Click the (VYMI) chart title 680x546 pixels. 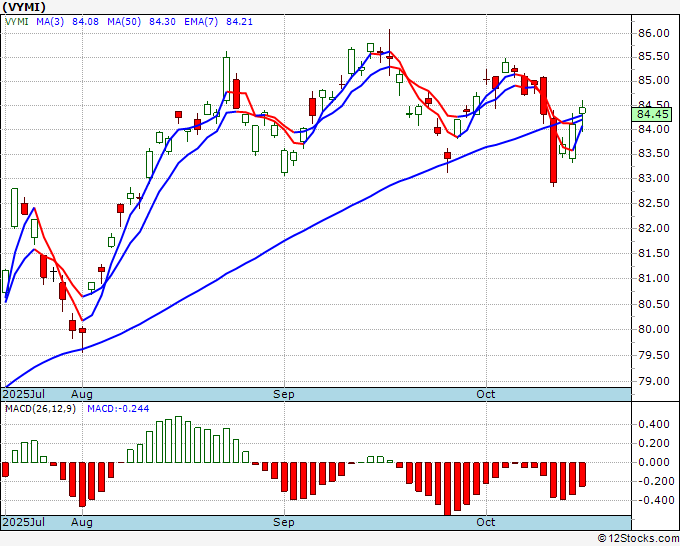tap(24, 7)
